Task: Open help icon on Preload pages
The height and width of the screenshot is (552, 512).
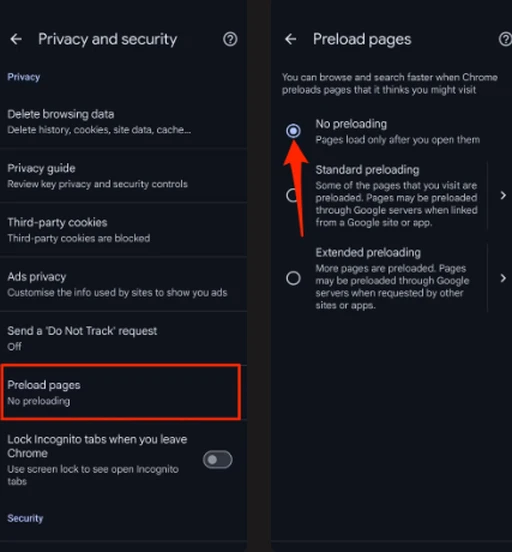Action: (x=505, y=39)
